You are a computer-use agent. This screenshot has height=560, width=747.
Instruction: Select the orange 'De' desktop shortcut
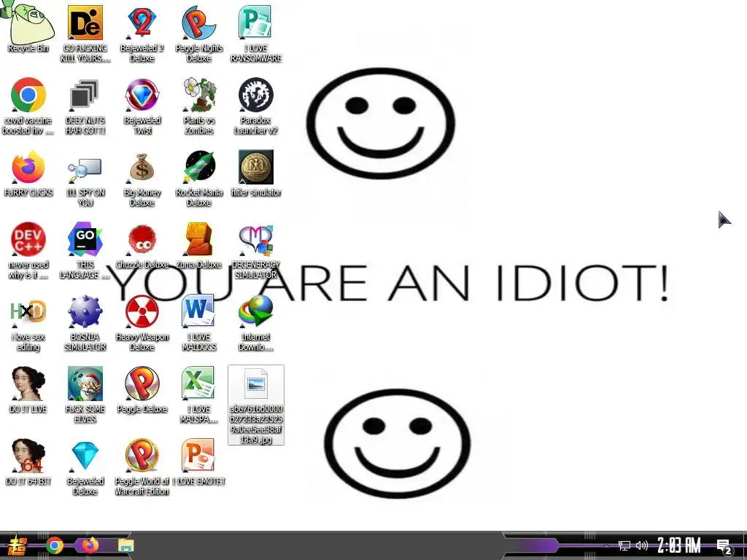click(x=85, y=34)
